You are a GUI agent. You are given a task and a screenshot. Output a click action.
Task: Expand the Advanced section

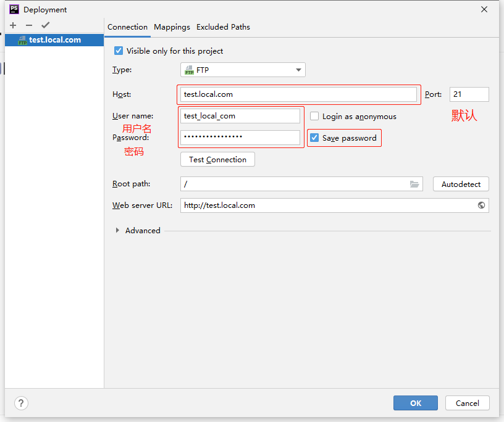point(118,231)
